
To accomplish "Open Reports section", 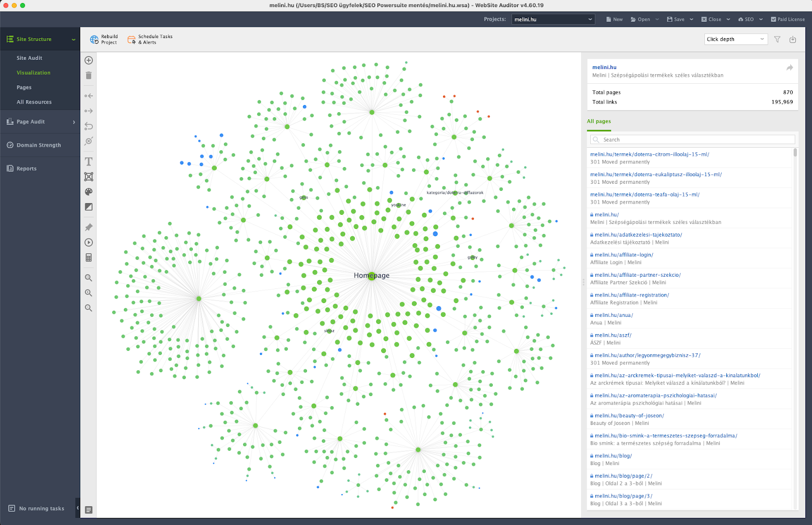I will (26, 169).
